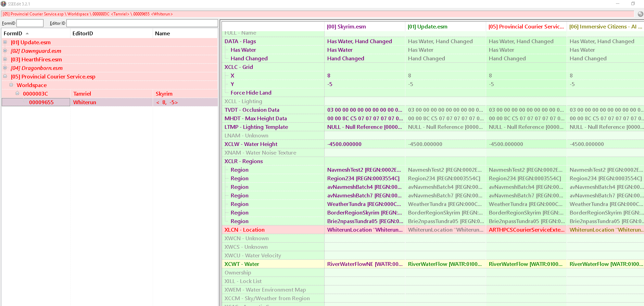Collapse Provincial Courier Service.esp node

pyautogui.click(x=5, y=76)
